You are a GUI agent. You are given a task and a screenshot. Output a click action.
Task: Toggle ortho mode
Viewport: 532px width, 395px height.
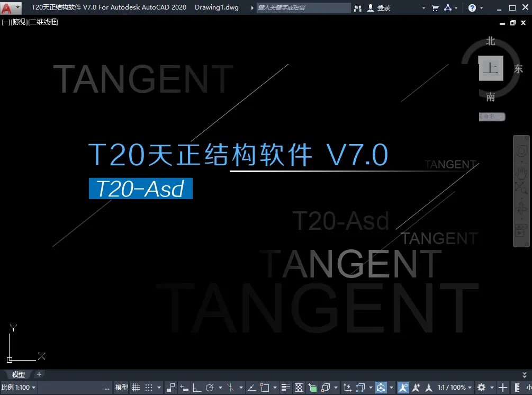coord(197,388)
